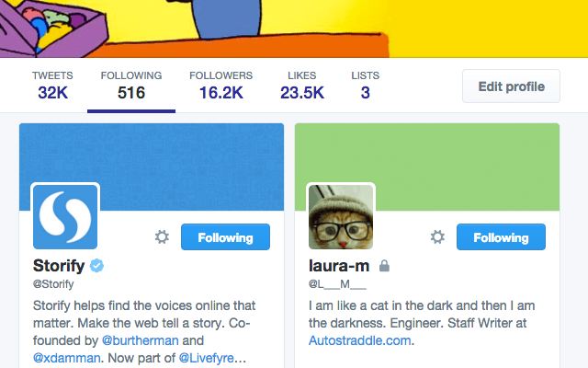This screenshot has width=588, height=368.
Task: Visit the Autostraddle.com link
Action: pos(359,340)
